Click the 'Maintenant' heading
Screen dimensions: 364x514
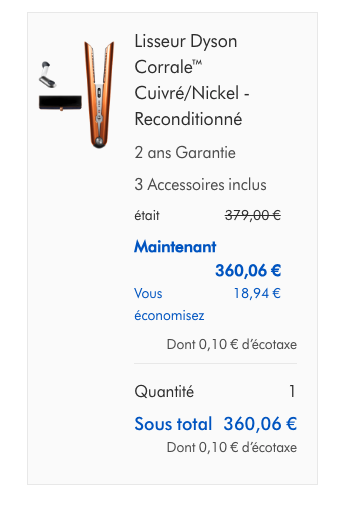[175, 247]
